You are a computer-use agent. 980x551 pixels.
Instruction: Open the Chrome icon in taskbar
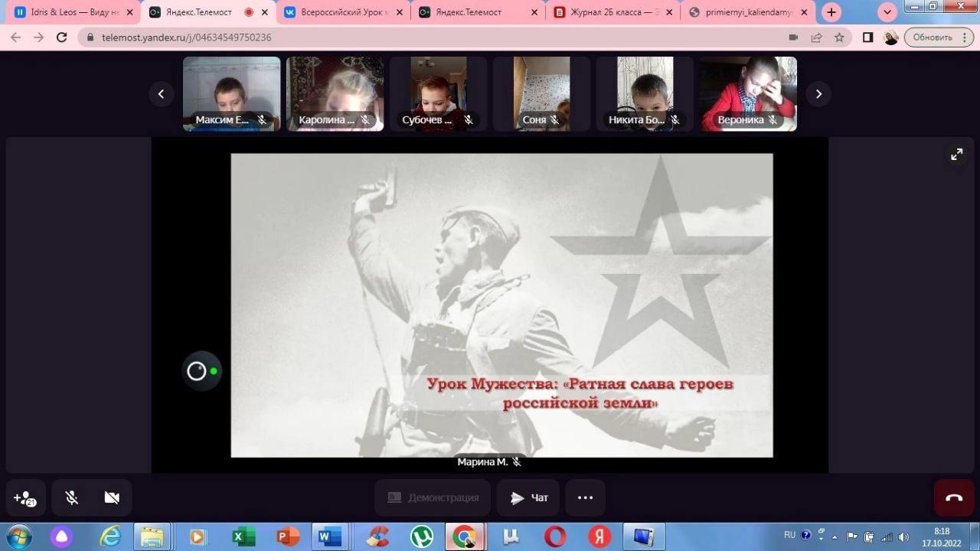[x=465, y=536]
